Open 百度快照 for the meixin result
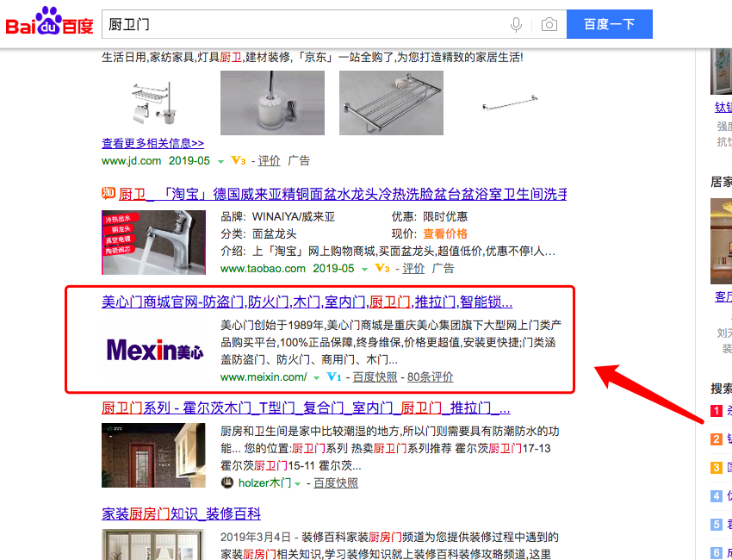The width and height of the screenshot is (732, 560). 375,376
